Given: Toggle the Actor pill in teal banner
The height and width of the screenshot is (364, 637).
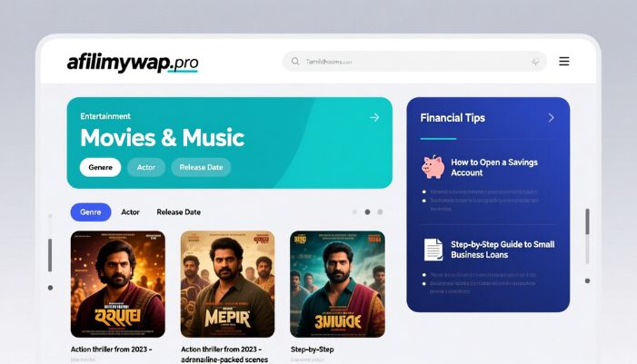Looking at the screenshot, I should 145,167.
